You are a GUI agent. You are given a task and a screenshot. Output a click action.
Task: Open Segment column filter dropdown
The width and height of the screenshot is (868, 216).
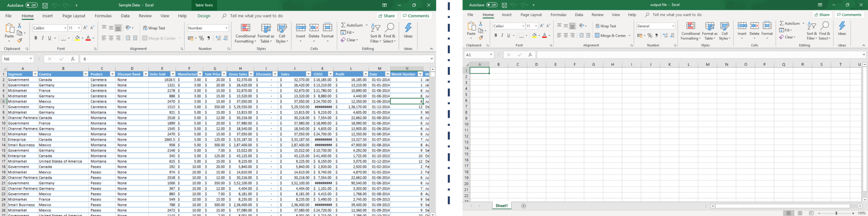pos(35,74)
